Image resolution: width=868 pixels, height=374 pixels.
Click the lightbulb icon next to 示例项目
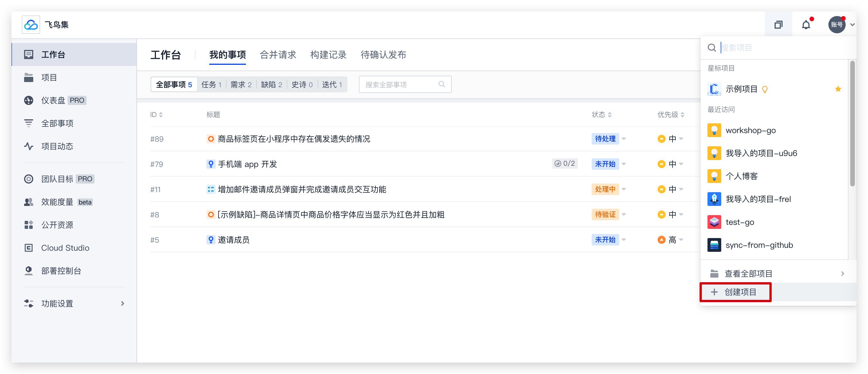pos(765,89)
